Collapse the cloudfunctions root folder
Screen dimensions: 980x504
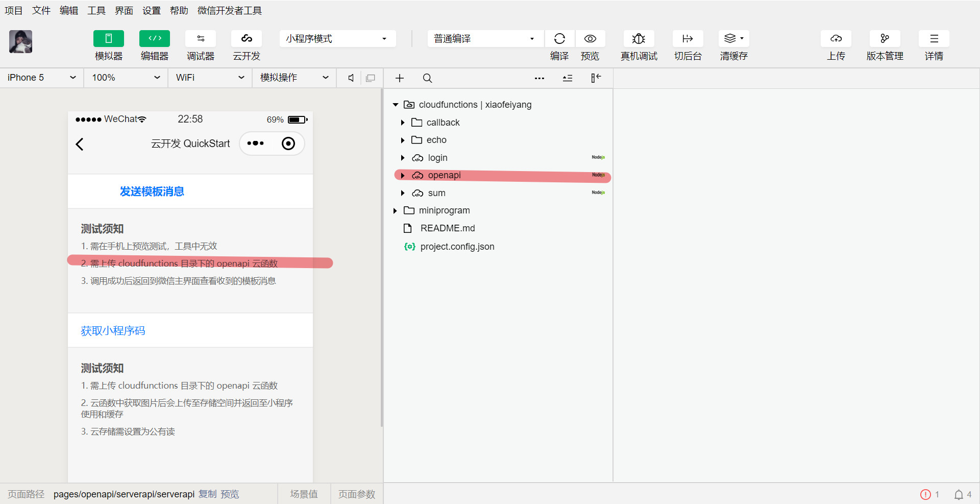click(x=396, y=105)
